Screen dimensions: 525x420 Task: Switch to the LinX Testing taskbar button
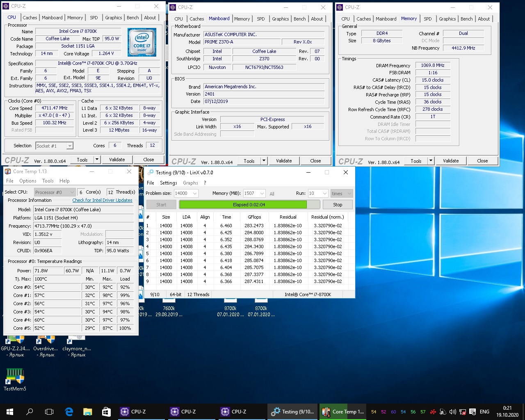click(293, 412)
